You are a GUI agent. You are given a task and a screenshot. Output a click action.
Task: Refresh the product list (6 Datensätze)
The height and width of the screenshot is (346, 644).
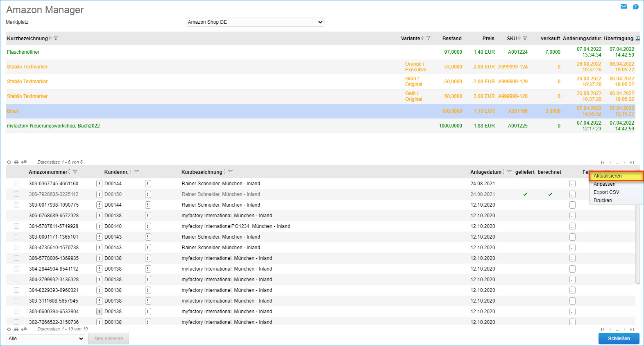pos(9,162)
